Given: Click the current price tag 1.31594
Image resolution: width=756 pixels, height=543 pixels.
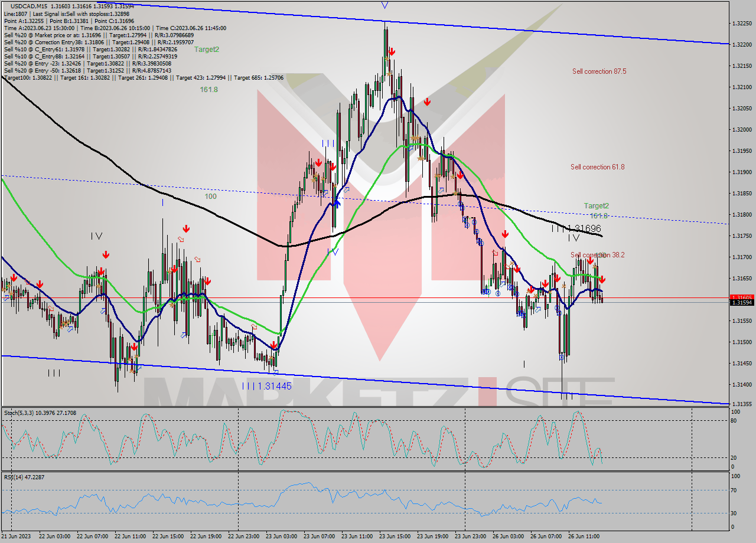Looking at the screenshot, I should (x=742, y=303).
